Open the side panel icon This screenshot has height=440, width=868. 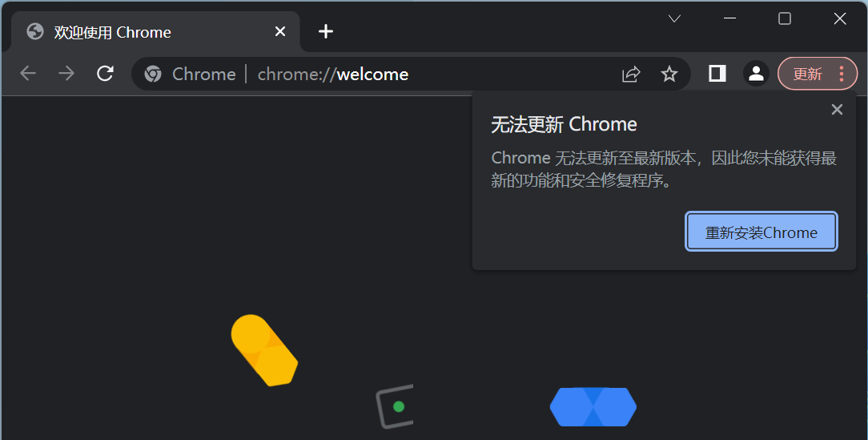(x=717, y=73)
